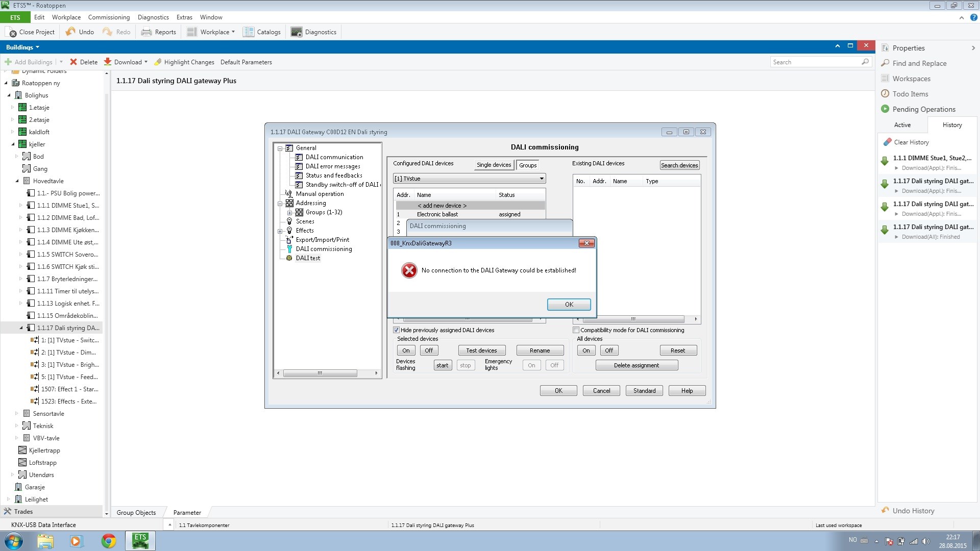Toggle Hide previously assigned DALI devices

pos(396,330)
